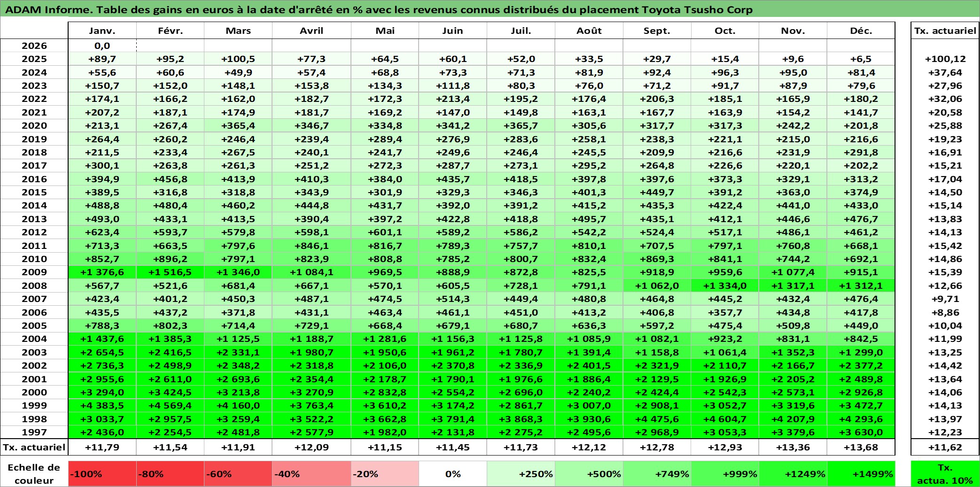
Task: Select the '+100,12' actuarial rate for 2025
Action: tap(945, 59)
